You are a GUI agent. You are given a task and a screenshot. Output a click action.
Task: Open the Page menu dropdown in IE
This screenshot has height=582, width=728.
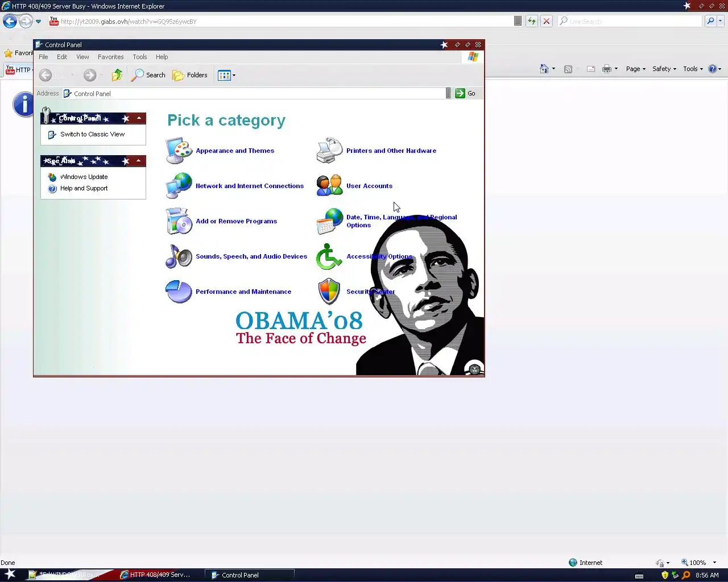636,69
